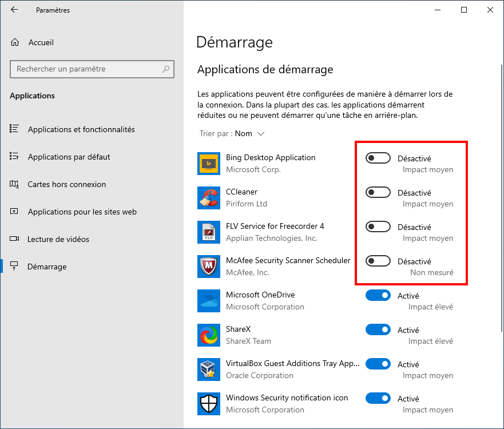Viewport: 504px width, 429px height.
Task: Turn off the ShareX startup toggle
Action: click(378, 329)
